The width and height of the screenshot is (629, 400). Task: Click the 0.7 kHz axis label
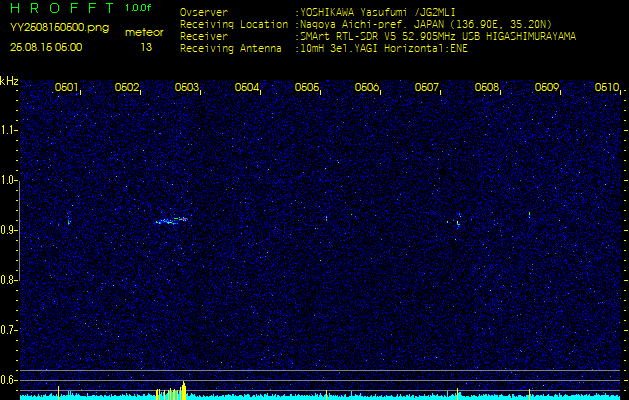8,330
